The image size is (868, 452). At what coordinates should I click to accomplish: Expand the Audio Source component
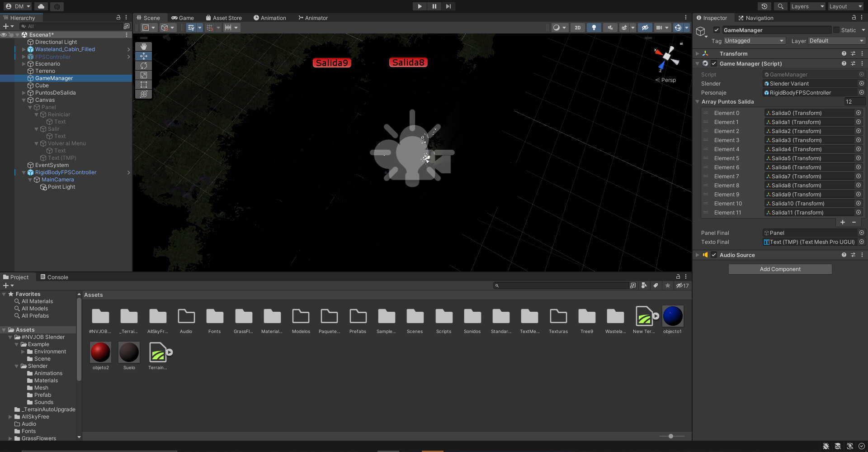tap(697, 255)
